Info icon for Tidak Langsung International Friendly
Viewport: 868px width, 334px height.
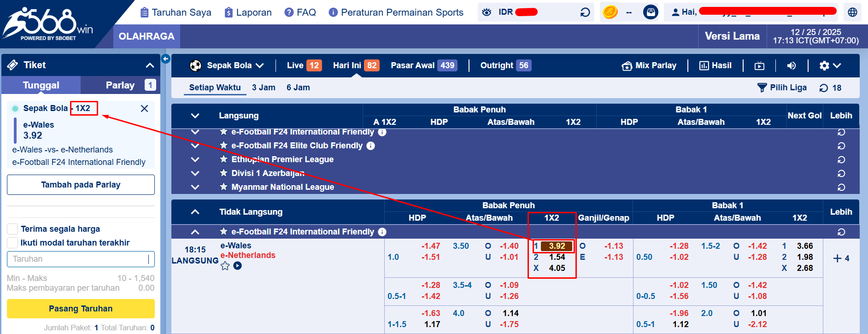382,232
